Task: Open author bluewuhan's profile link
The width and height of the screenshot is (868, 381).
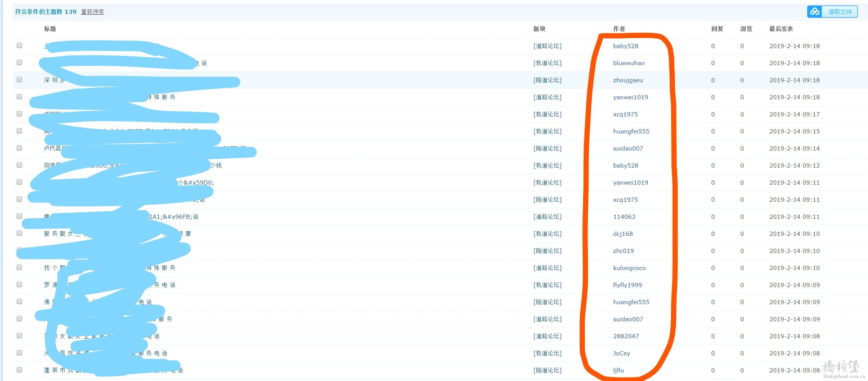Action: (x=629, y=63)
